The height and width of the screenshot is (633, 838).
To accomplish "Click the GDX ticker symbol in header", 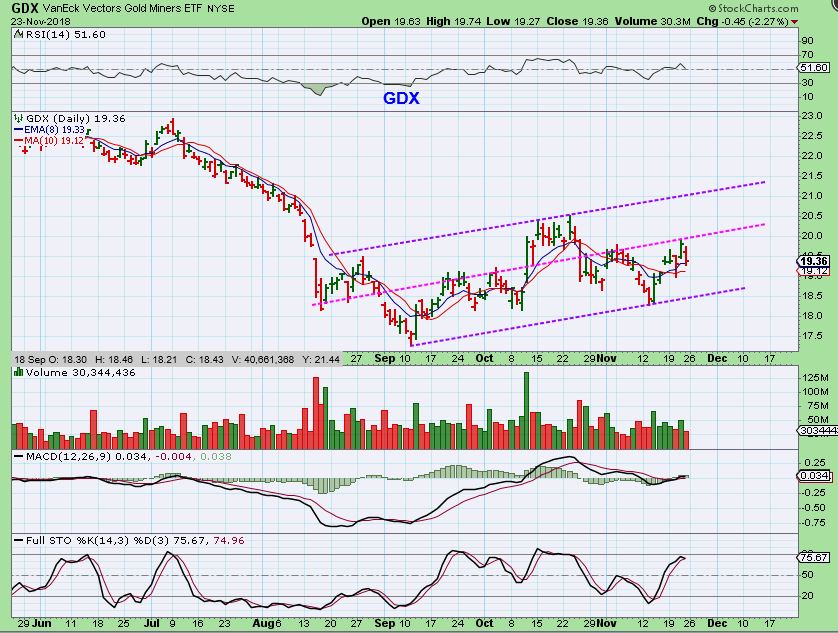I will coord(25,8).
